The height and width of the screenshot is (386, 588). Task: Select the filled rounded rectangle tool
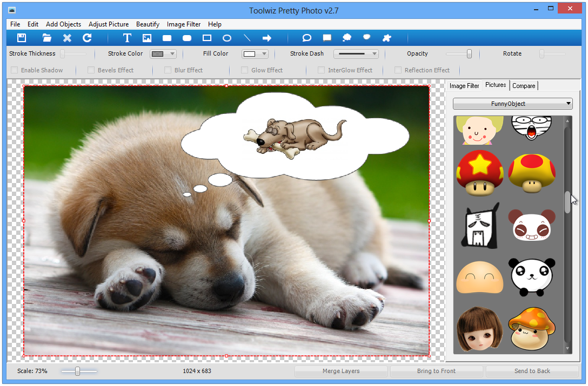coord(187,38)
